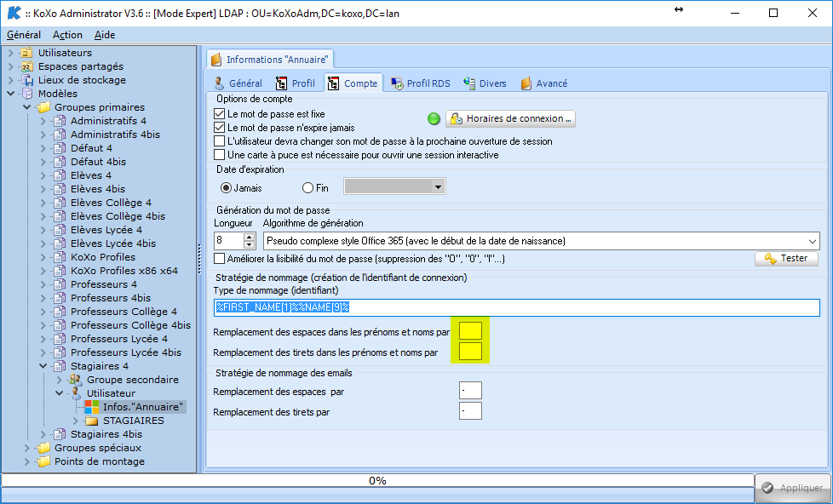
Task: Click the STAGIAIRES folder icon
Action: (x=91, y=421)
